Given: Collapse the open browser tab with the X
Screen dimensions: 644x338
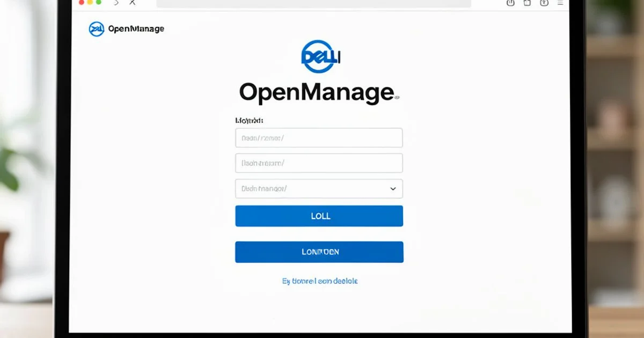Looking at the screenshot, I should 131,3.
